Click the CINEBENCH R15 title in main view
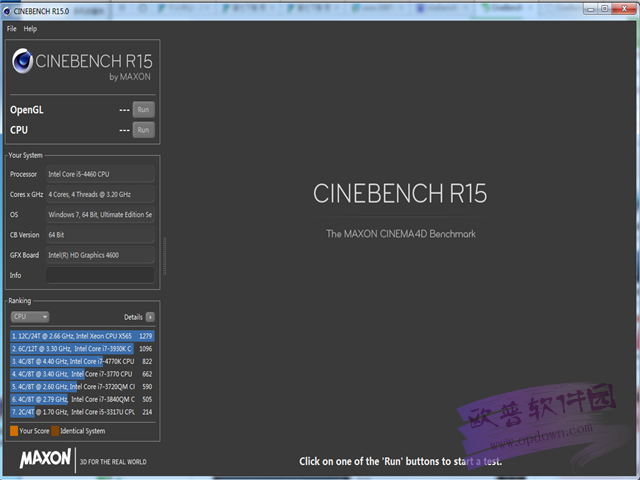 tap(400, 193)
